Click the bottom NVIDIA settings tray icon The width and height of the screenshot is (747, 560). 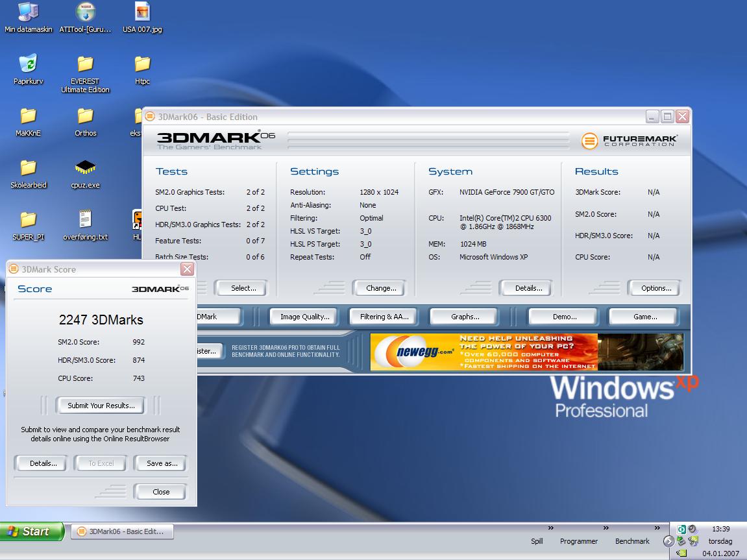pos(681,553)
